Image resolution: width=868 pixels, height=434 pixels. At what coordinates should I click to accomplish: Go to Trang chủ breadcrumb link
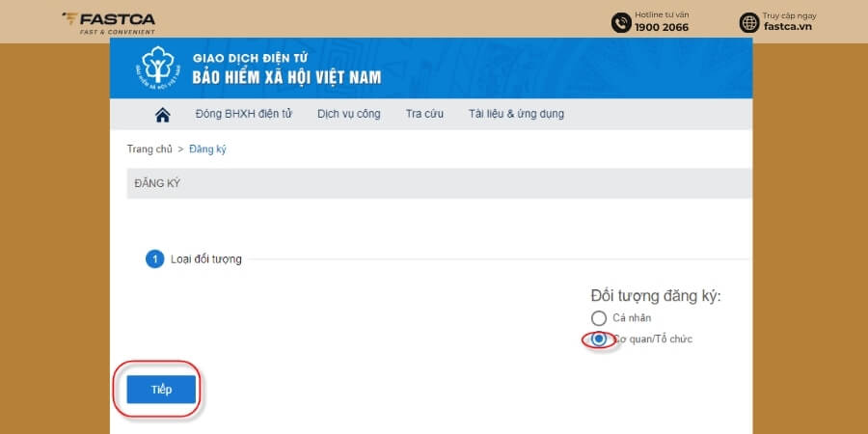[149, 149]
